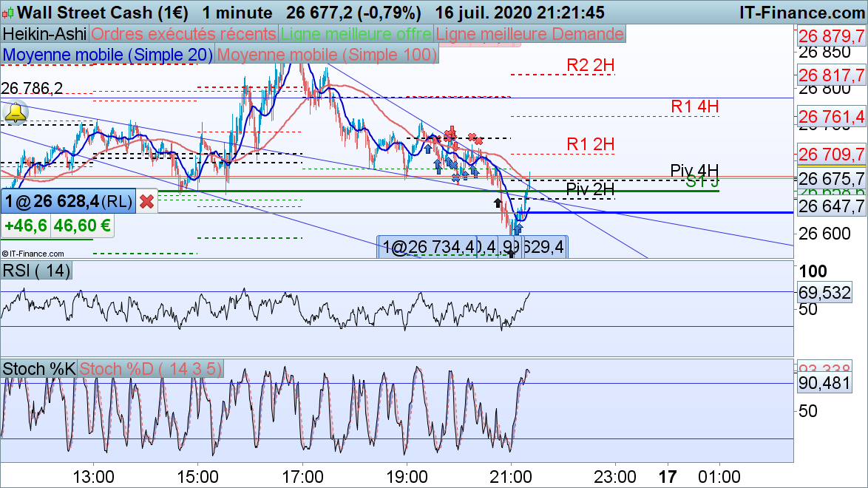Click the RSI (14) indicator label

(36, 271)
